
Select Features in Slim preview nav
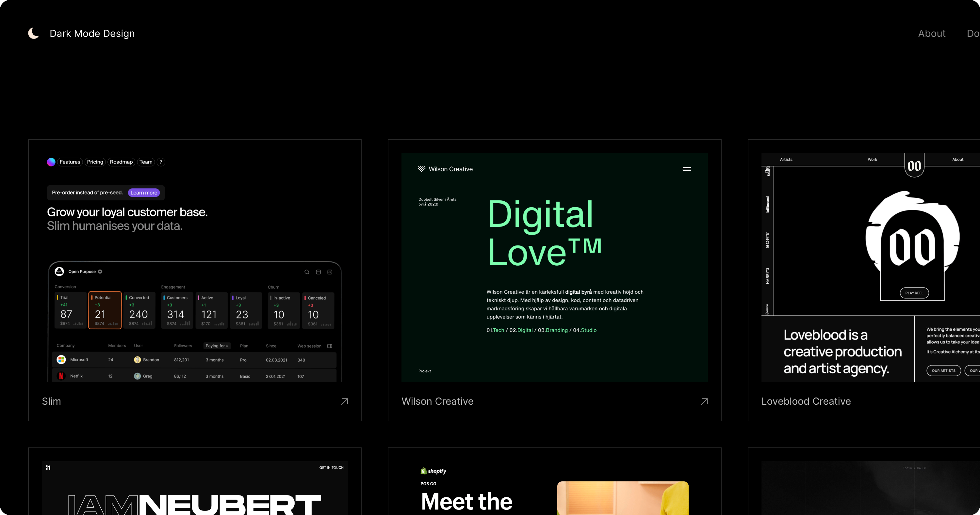click(70, 162)
